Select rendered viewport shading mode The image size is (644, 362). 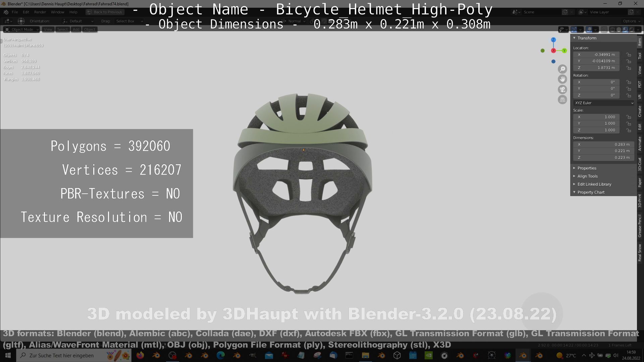[x=632, y=29]
